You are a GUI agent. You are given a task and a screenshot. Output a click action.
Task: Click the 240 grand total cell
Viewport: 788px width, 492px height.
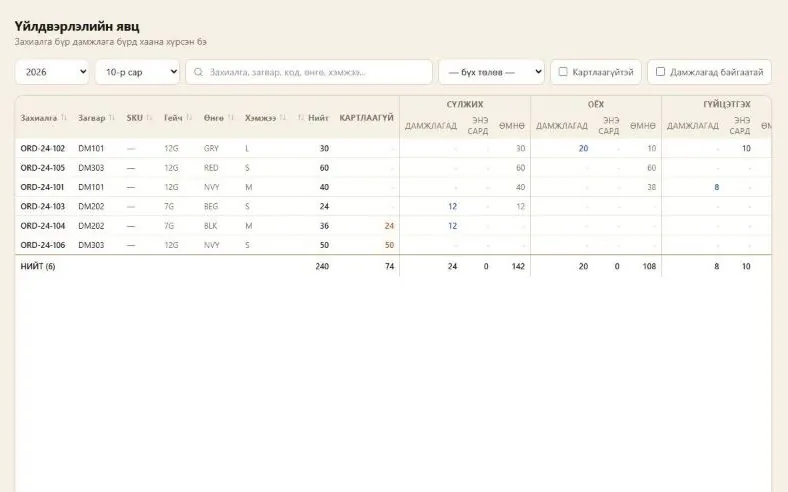tap(322, 266)
